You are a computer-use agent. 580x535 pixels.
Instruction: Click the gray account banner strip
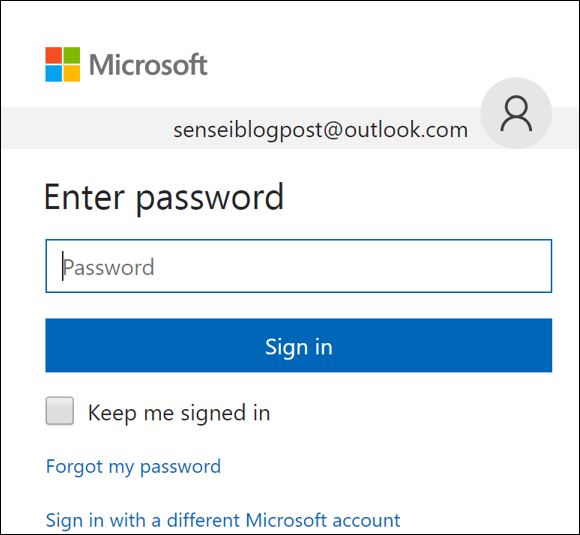coord(240,128)
